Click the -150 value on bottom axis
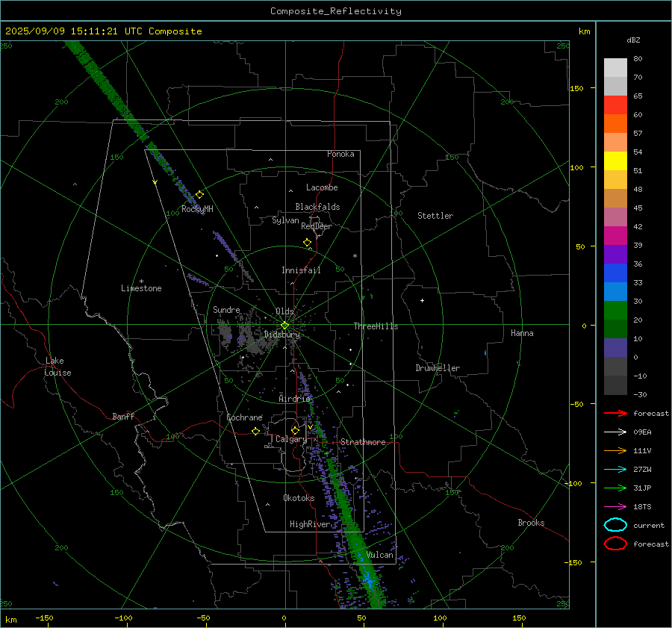This screenshot has width=672, height=628. [x=44, y=618]
